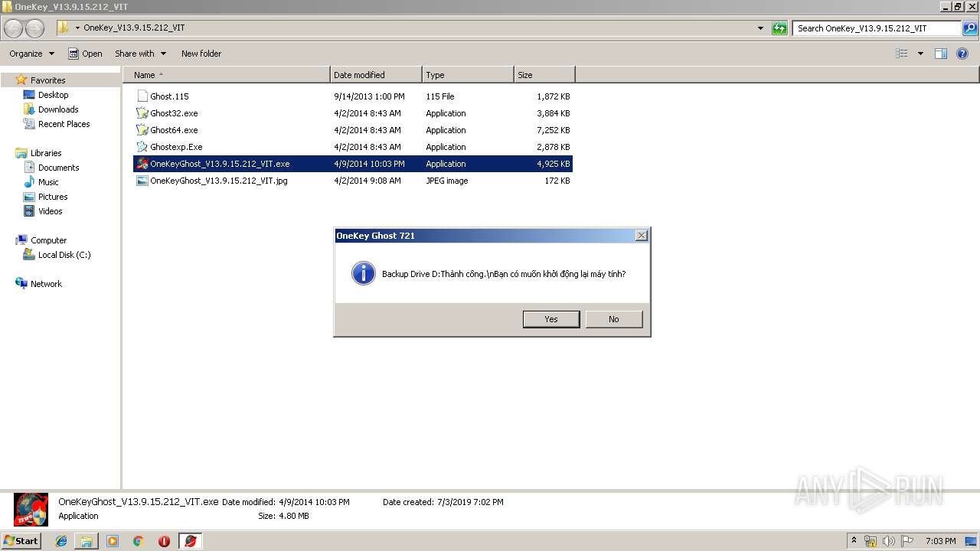Show hidden tray icons arrow

854,541
